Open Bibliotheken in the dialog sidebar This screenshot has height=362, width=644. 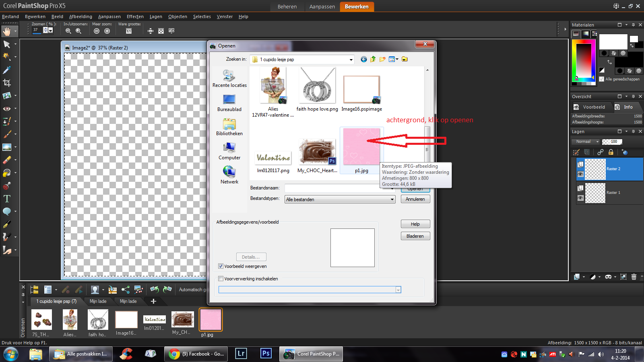coord(229,127)
